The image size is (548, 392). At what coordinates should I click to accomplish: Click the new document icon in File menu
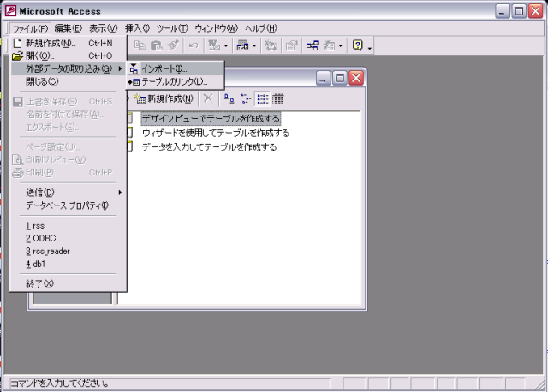17,43
